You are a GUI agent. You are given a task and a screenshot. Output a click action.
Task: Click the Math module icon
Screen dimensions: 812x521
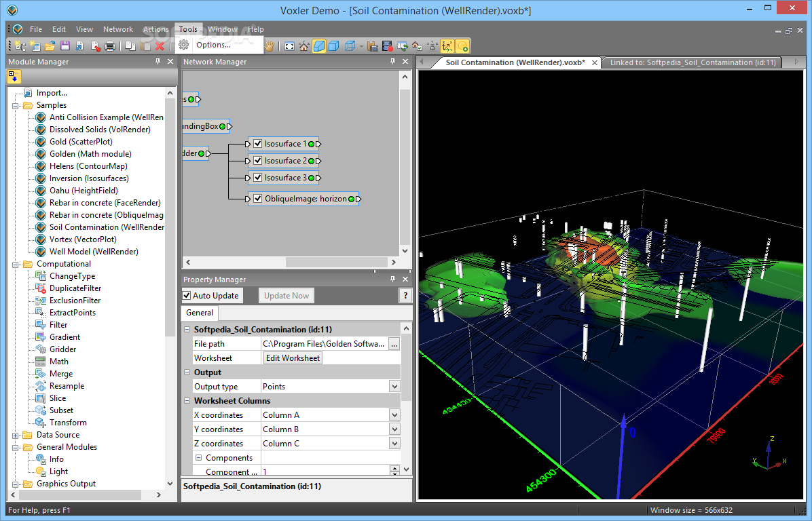click(40, 362)
